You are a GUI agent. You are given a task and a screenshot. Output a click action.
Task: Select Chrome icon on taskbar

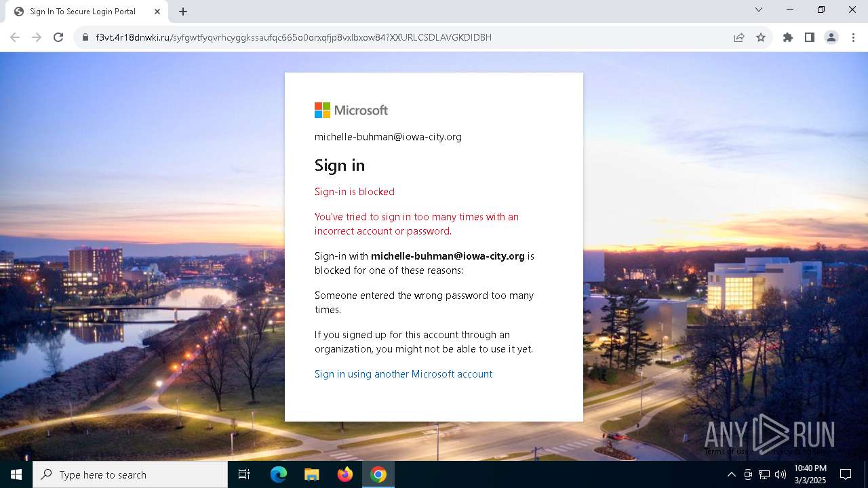pos(378,474)
